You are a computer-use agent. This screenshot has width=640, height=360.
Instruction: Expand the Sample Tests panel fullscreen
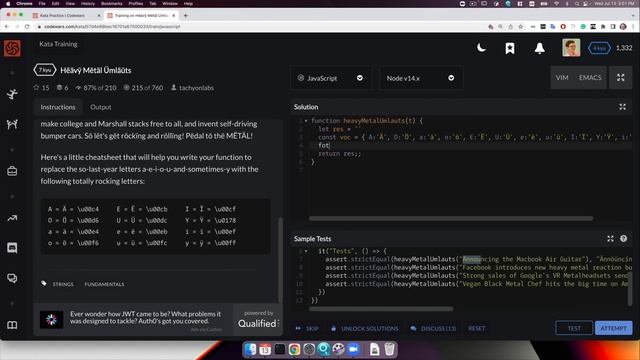pyautogui.click(x=610, y=239)
